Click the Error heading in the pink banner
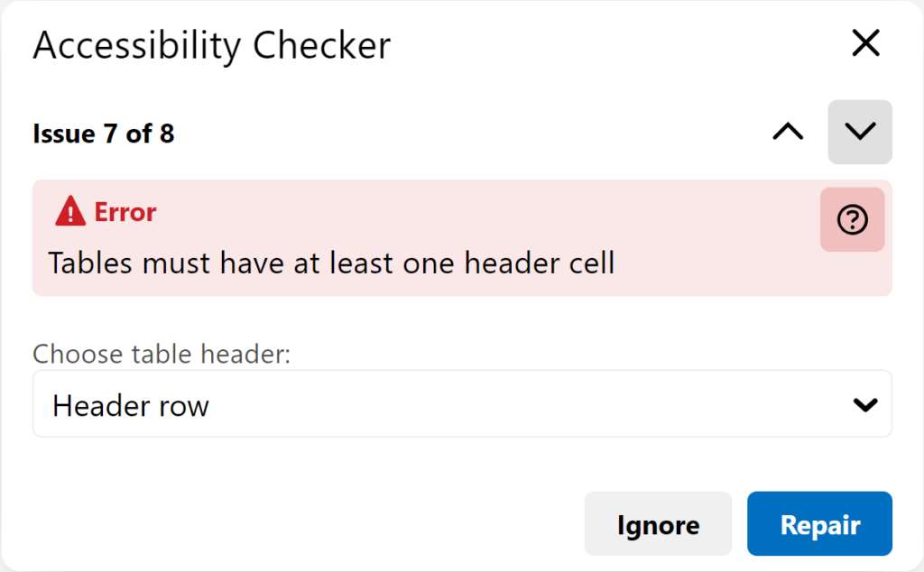 pyautogui.click(x=125, y=211)
